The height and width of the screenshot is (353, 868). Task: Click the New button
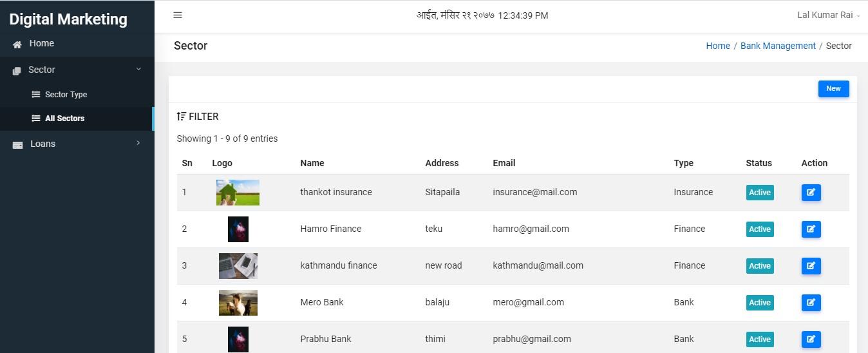(833, 89)
